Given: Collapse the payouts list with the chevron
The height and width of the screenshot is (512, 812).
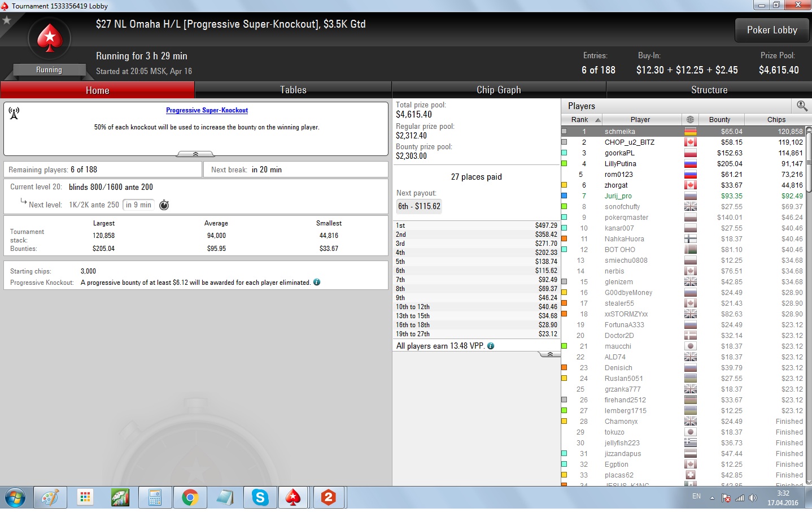Looking at the screenshot, I should point(549,354).
